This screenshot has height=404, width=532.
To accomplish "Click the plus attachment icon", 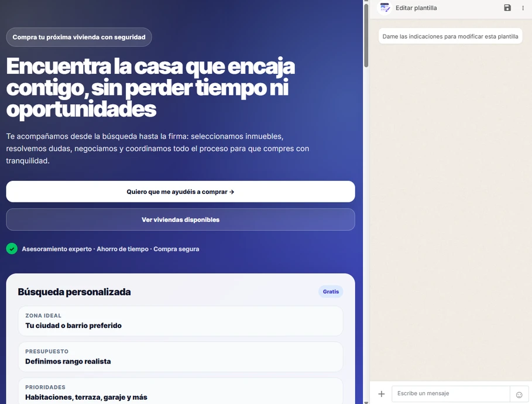I will coord(382,394).
